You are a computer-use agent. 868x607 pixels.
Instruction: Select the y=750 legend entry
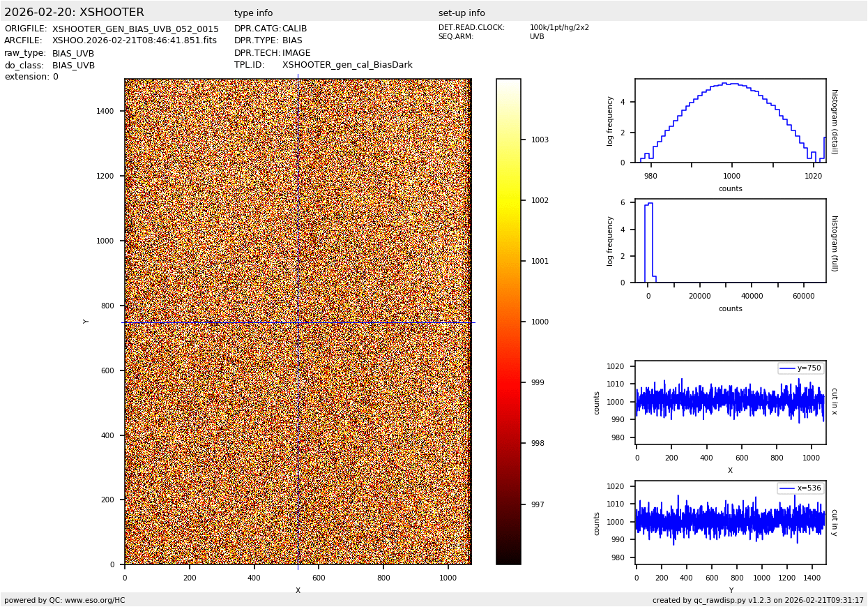800,368
